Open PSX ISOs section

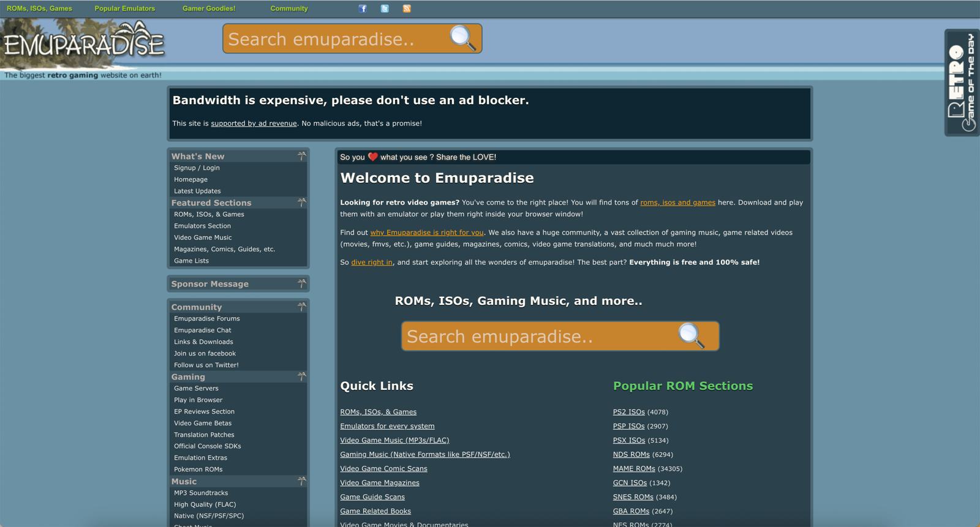point(629,440)
